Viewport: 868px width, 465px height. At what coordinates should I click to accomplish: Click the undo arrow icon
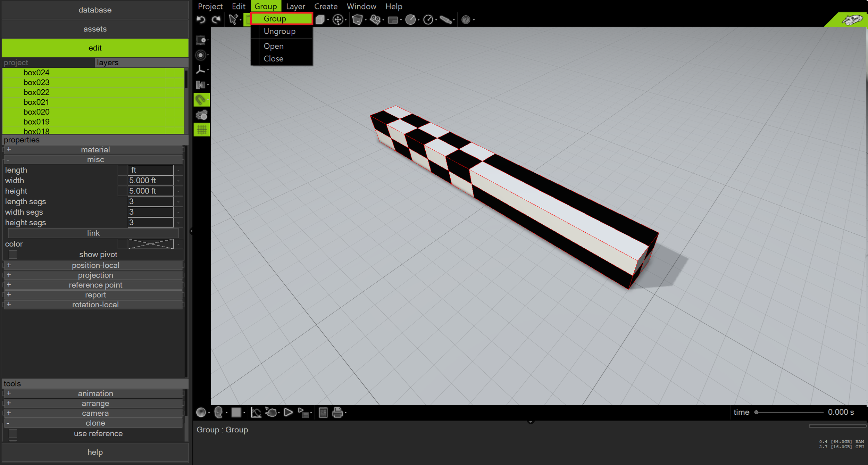[x=201, y=19]
